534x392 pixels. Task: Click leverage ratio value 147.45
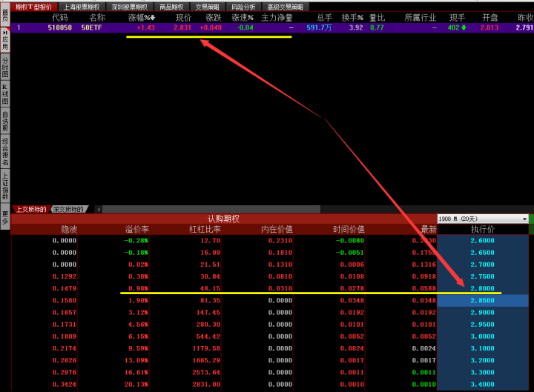pos(208,313)
